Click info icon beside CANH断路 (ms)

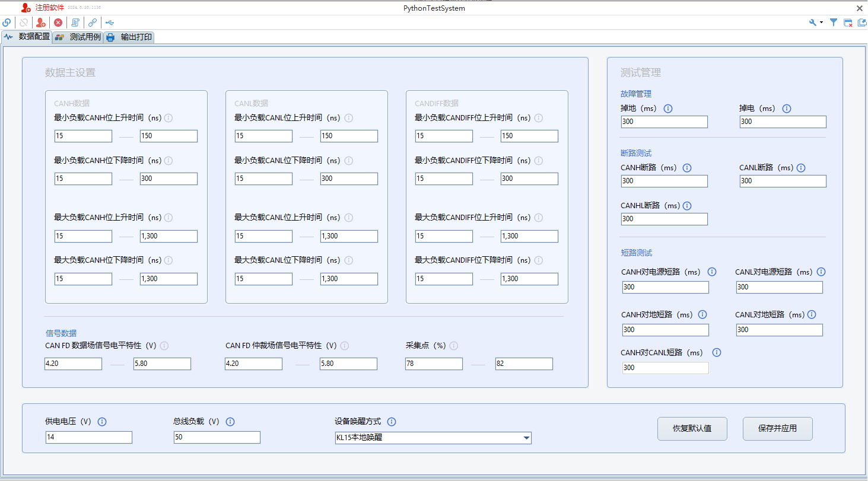click(x=687, y=168)
